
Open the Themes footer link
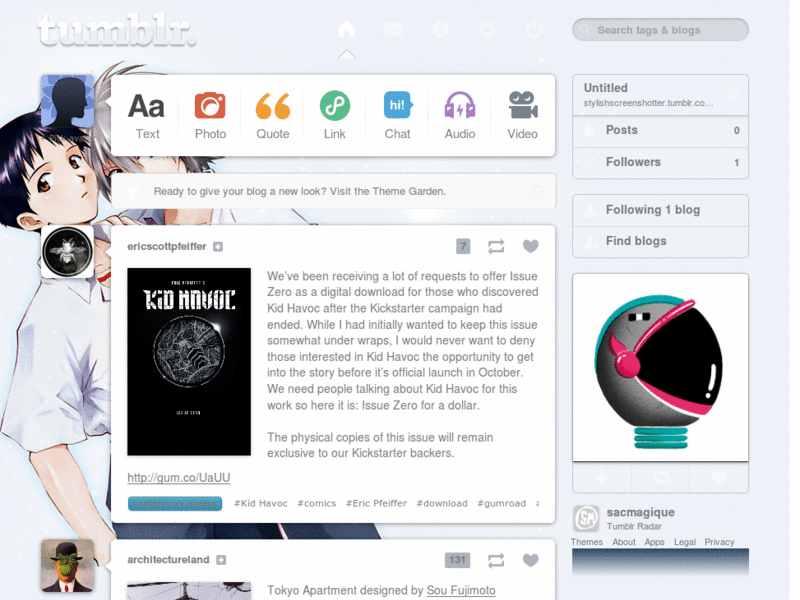tap(587, 542)
